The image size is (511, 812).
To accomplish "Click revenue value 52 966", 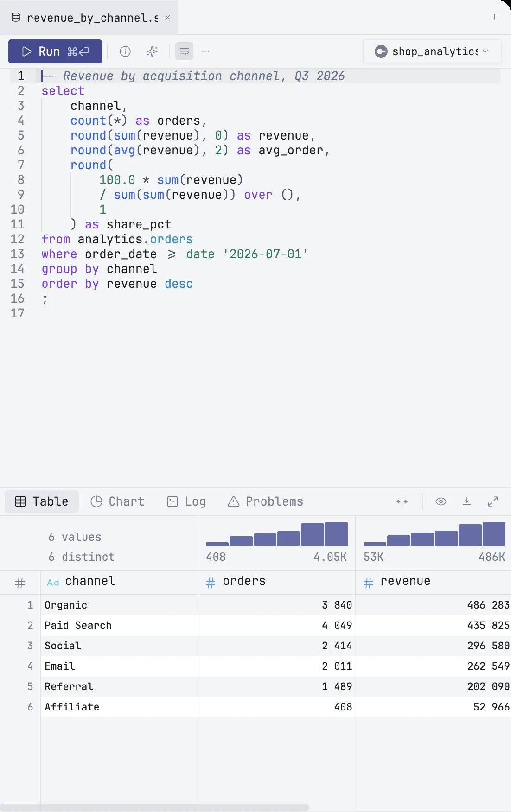I will pos(434,707).
